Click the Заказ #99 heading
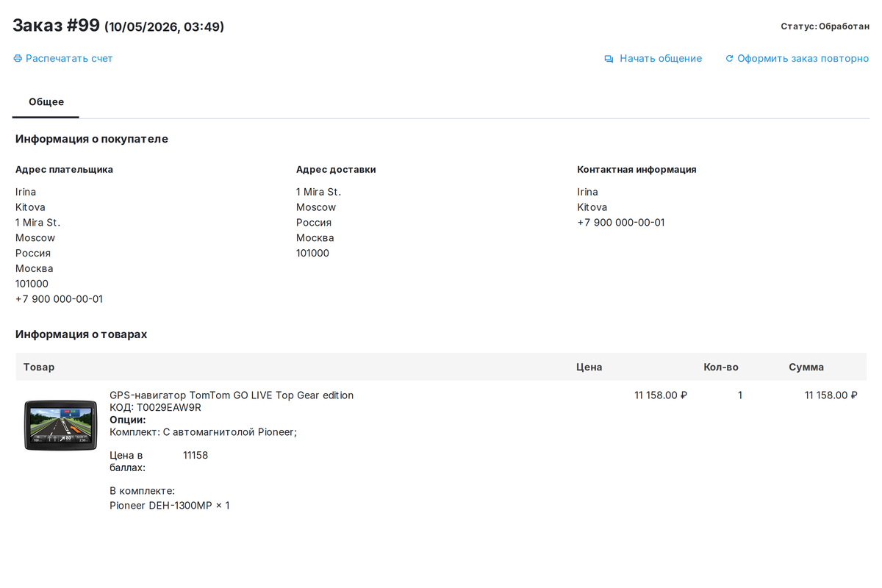 (56, 25)
